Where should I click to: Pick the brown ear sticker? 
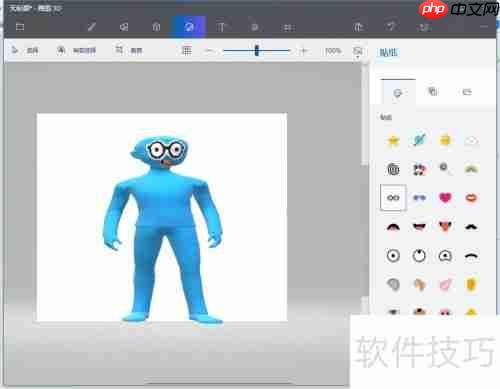tap(419, 285)
